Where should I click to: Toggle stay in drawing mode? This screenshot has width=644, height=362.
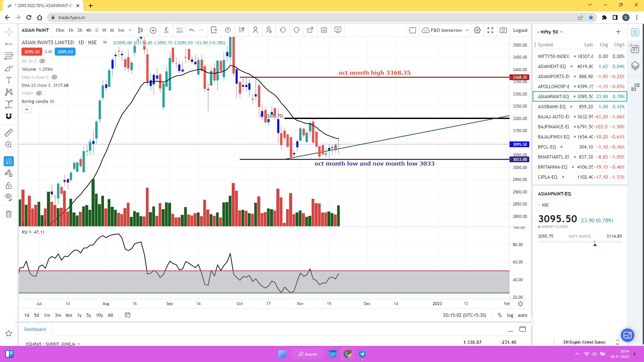[x=9, y=173]
